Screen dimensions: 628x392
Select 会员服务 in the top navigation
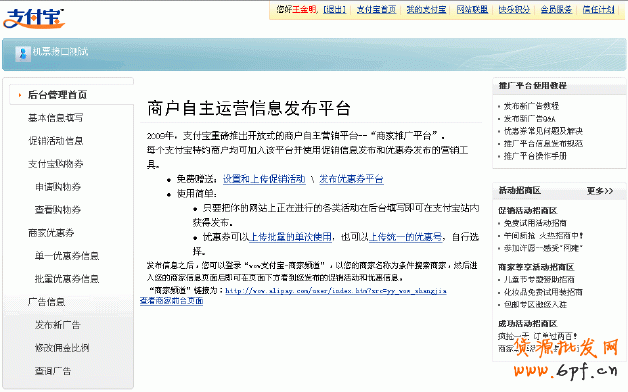click(556, 9)
